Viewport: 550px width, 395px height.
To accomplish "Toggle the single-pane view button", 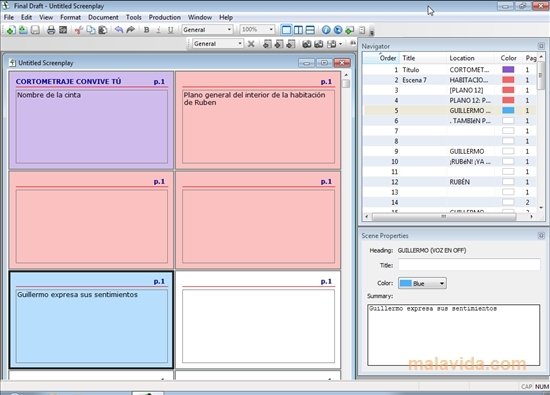I will [287, 30].
